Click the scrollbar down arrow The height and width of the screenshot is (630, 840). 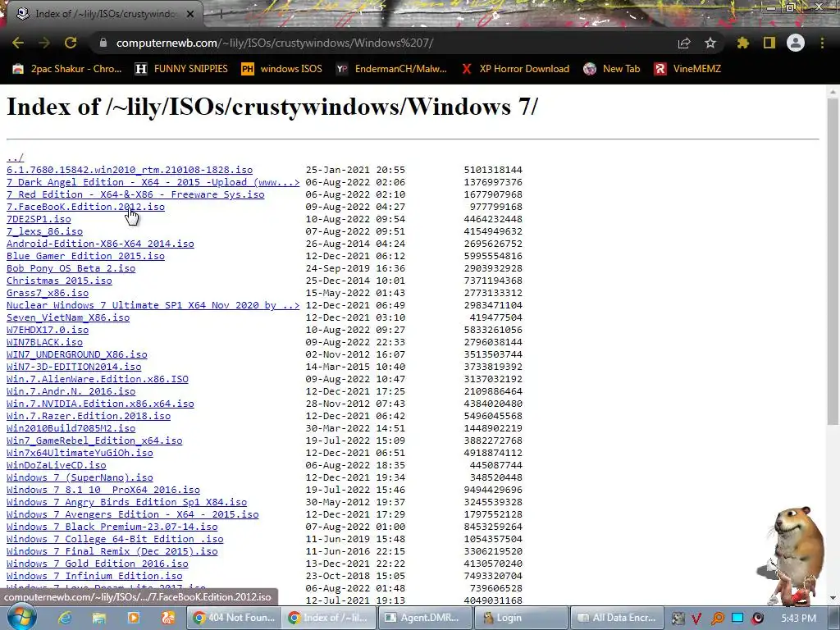click(833, 598)
